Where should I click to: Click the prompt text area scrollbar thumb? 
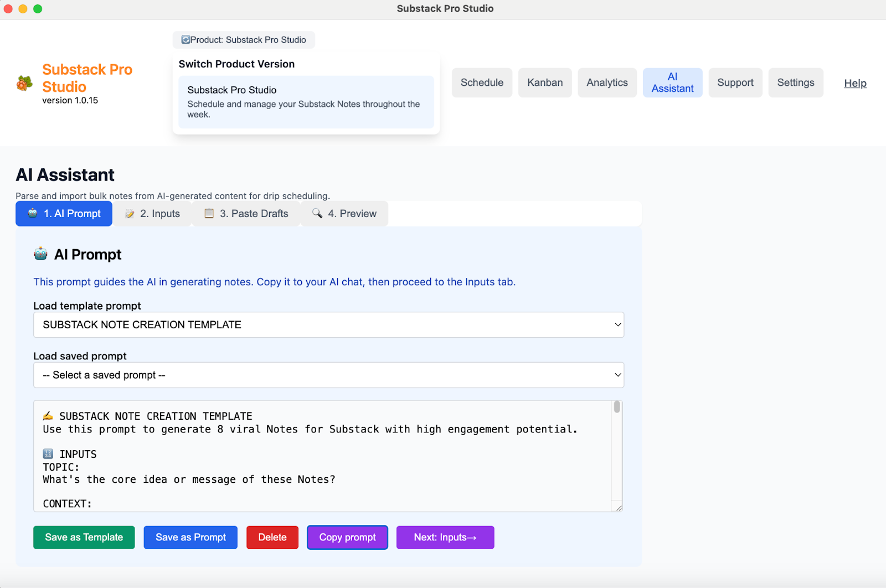[x=617, y=408]
